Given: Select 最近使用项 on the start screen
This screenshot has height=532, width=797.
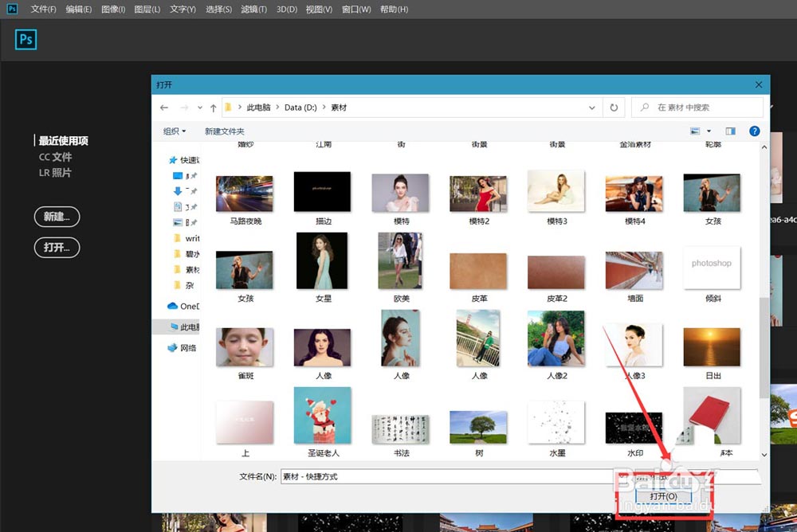Looking at the screenshot, I should [64, 141].
